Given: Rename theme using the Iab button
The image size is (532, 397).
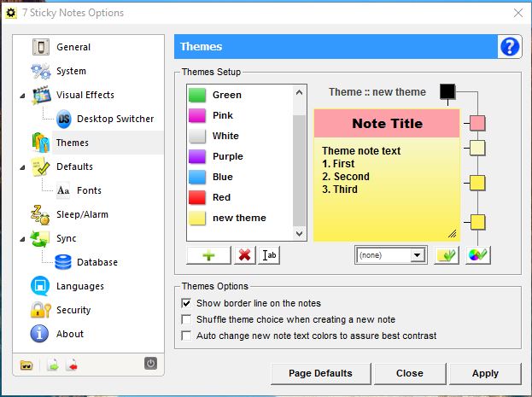Looking at the screenshot, I should [269, 255].
